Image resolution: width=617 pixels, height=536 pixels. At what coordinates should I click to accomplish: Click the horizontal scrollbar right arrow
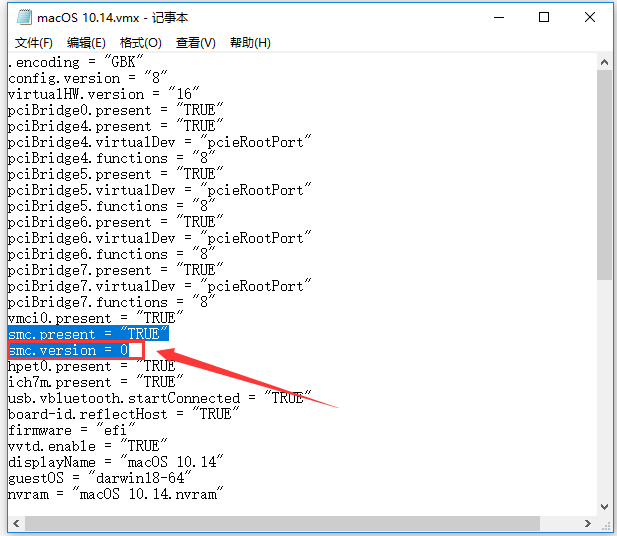coord(588,523)
